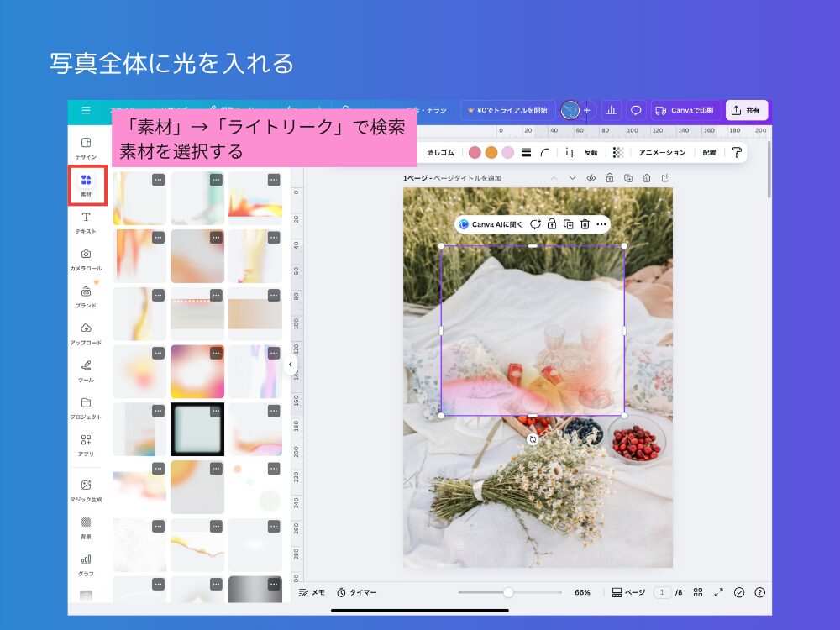Hide the page using the eye icon
Image resolution: width=840 pixels, height=630 pixels.
(591, 177)
